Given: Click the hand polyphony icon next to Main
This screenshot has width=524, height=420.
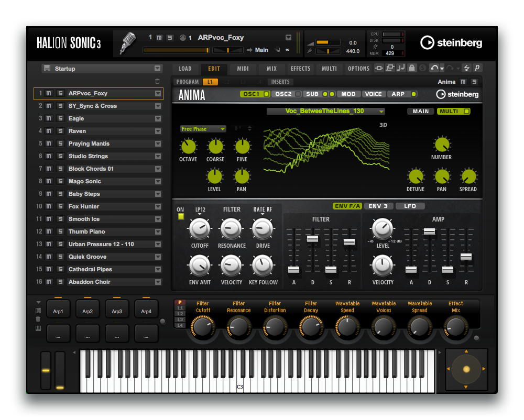Looking at the screenshot, I should (277, 50).
